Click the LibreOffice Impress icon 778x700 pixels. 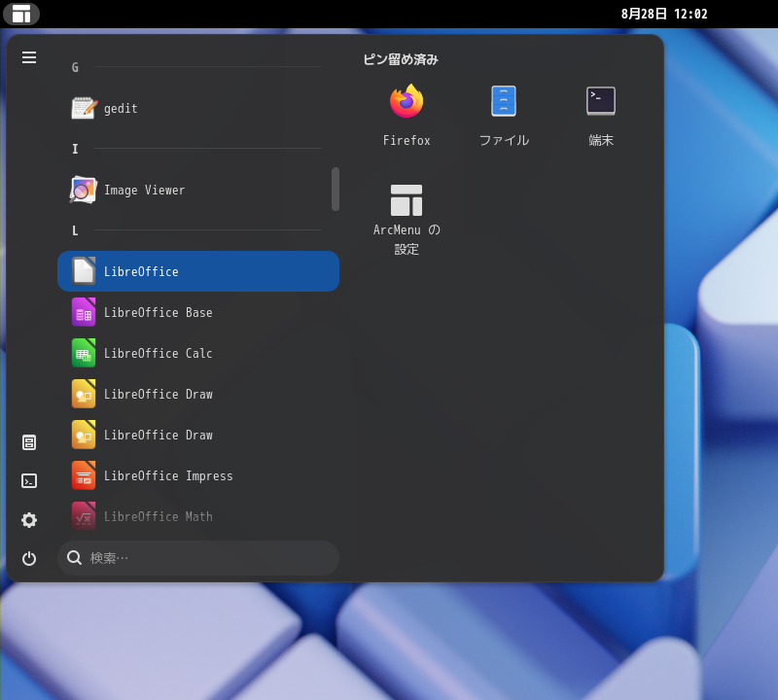click(x=84, y=475)
